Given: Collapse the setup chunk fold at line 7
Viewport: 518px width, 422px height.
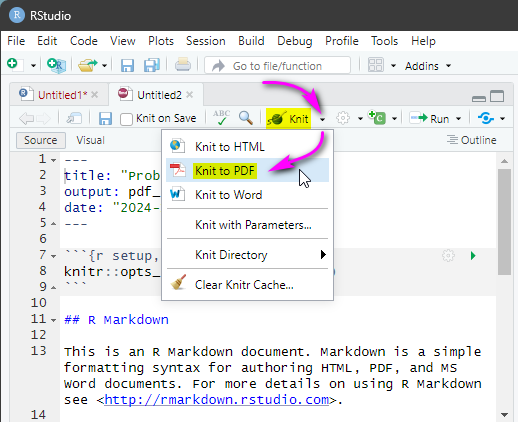Looking at the screenshot, I should (x=54, y=256).
